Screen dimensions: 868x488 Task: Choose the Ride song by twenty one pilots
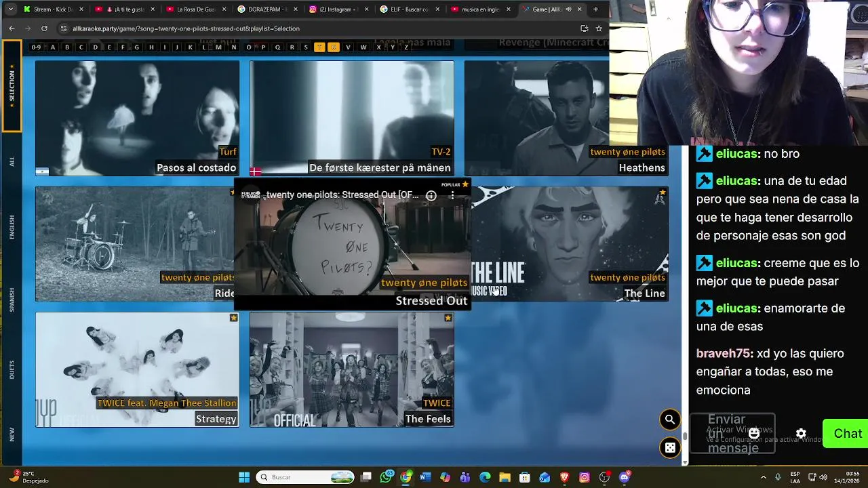point(134,244)
